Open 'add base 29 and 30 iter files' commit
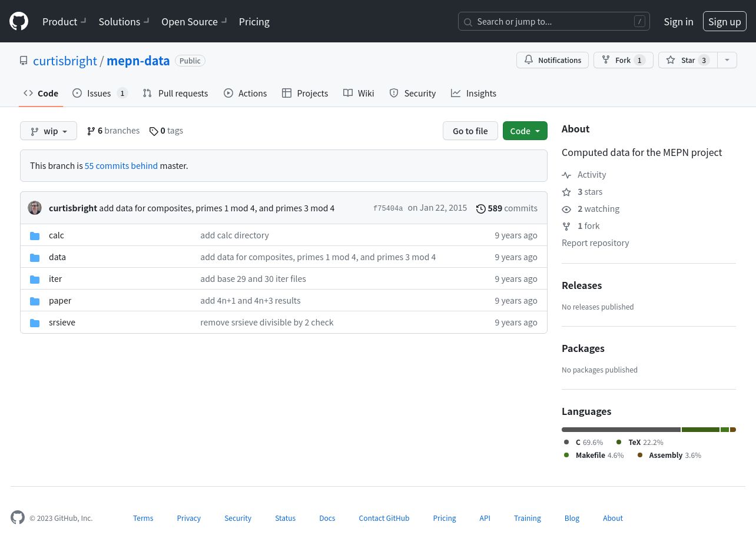The image size is (756, 555). 253,279
